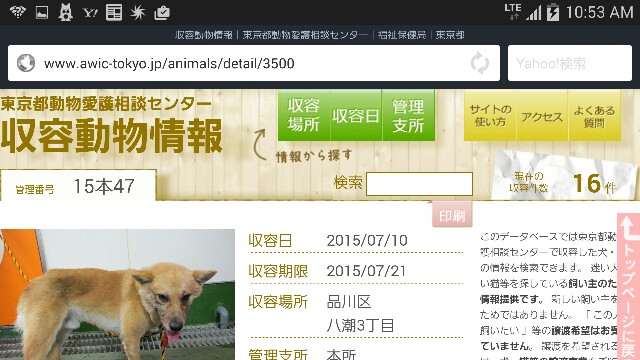Open the サイトの使い方 yellow tab
Image resolution: width=640 pixels, height=360 pixels.
point(490,116)
